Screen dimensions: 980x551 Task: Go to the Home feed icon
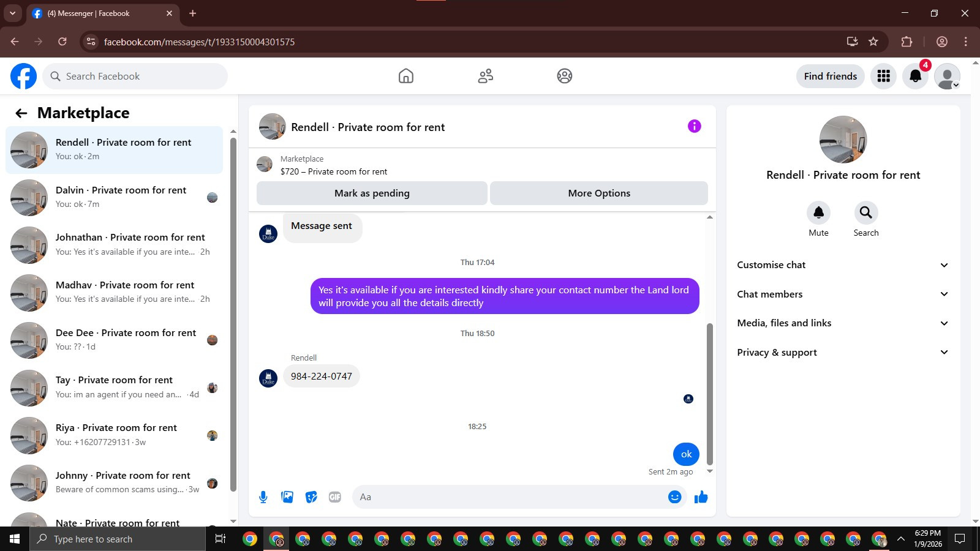(405, 76)
